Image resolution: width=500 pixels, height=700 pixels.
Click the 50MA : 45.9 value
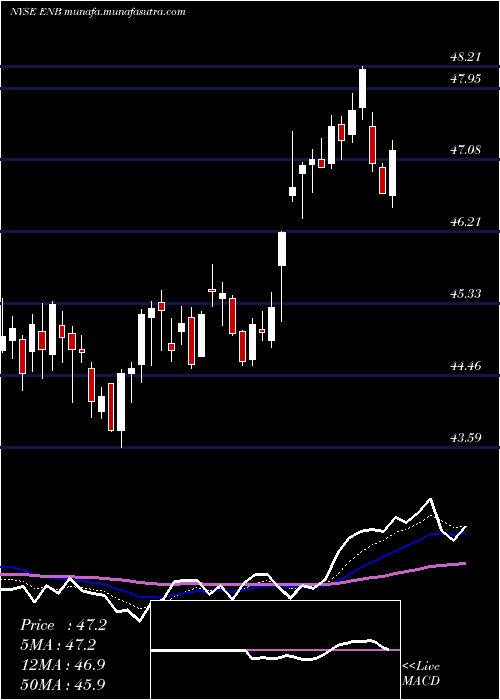(x=63, y=684)
